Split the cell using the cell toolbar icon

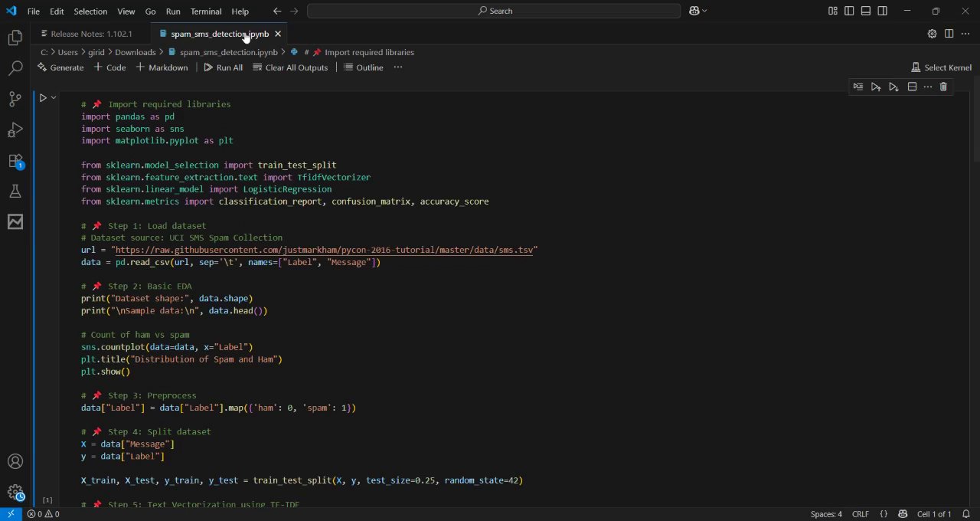pos(912,87)
